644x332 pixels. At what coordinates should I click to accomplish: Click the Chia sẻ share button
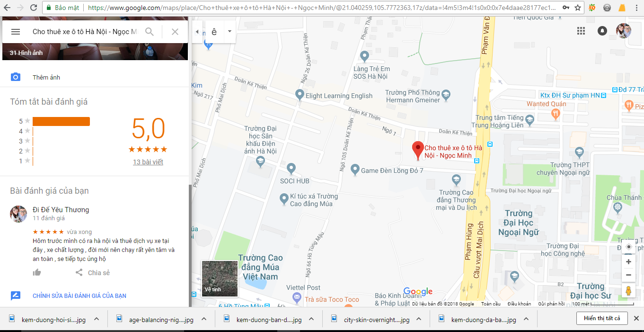pos(93,273)
